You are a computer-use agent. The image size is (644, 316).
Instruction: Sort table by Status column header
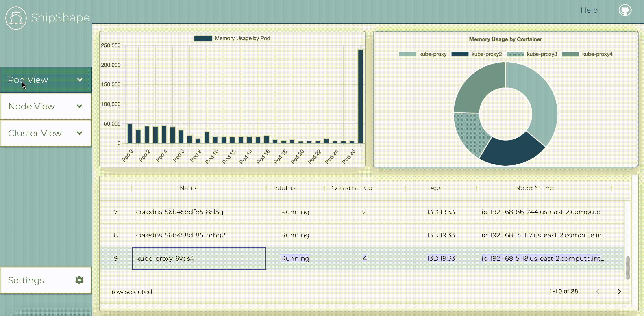(285, 188)
